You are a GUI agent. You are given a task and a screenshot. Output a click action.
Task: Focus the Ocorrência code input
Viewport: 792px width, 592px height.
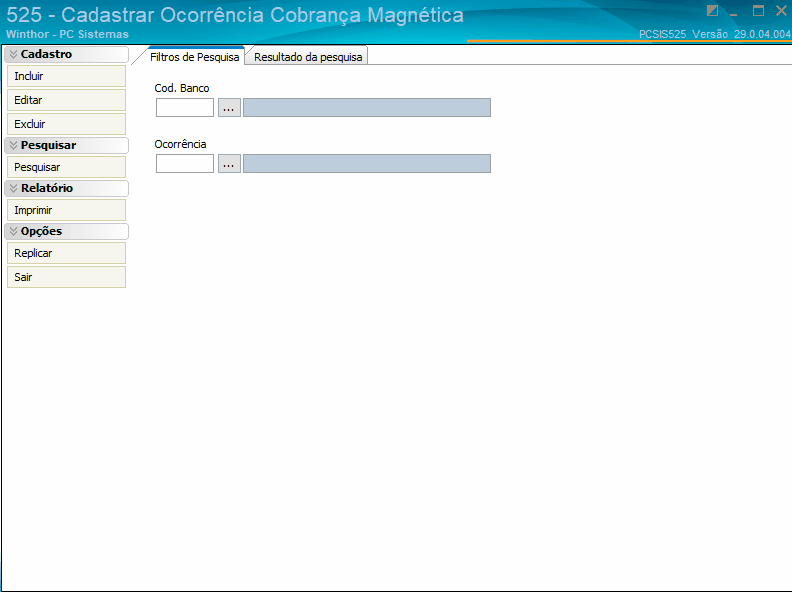(x=185, y=164)
